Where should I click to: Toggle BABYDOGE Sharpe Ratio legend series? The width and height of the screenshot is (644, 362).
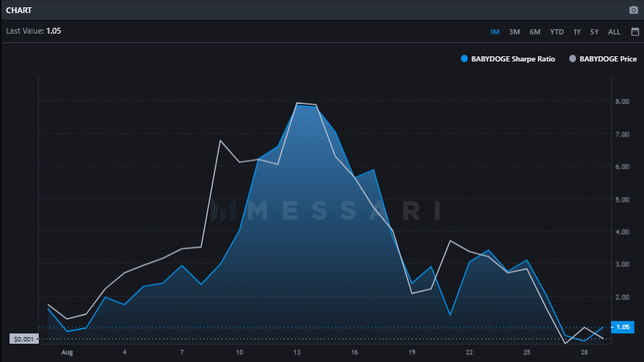[508, 59]
